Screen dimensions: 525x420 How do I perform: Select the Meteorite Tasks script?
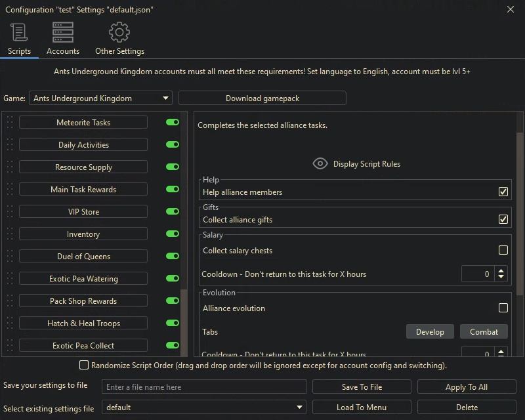pos(83,122)
